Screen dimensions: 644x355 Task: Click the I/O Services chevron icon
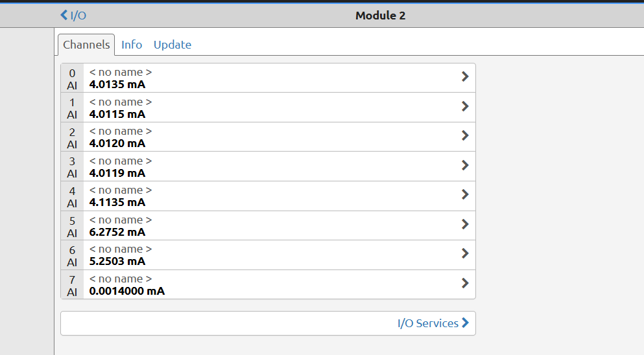point(465,323)
